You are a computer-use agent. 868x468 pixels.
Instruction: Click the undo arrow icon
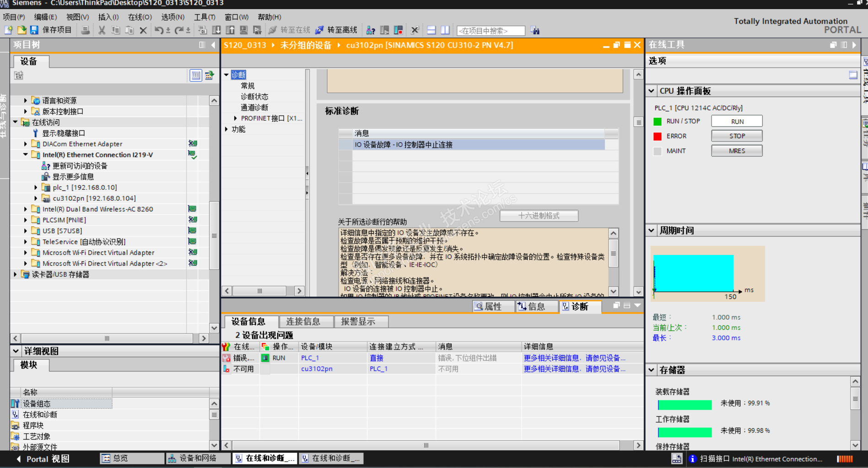[x=159, y=30]
